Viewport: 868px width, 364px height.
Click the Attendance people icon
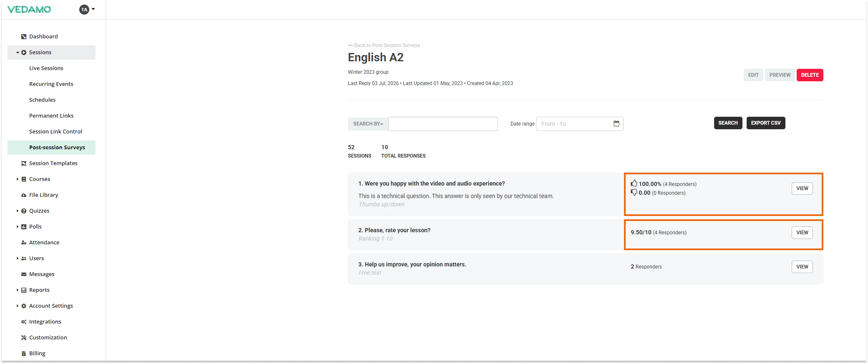(x=24, y=243)
